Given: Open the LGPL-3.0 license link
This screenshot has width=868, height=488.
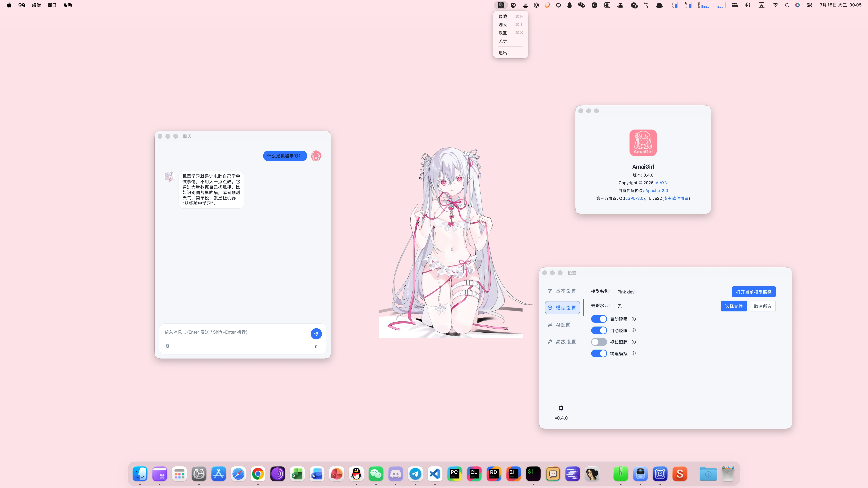Looking at the screenshot, I should [635, 198].
